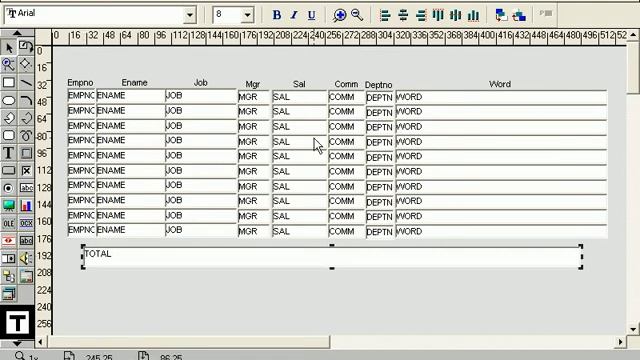Select the Ename column heading
The width and height of the screenshot is (640, 360).
click(134, 82)
